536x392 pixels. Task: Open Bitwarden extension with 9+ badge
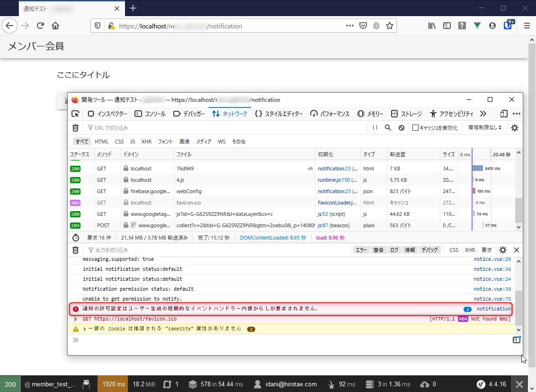coord(509,25)
